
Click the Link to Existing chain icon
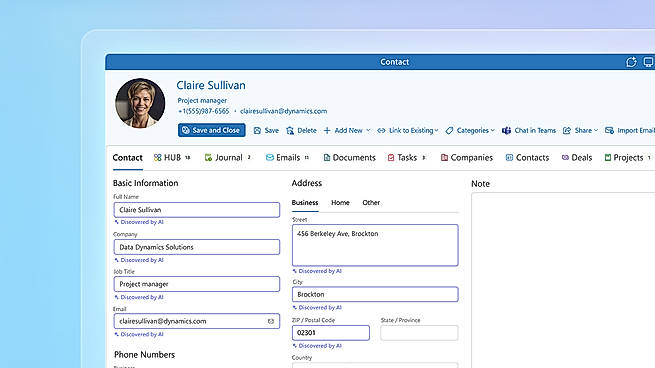coord(381,131)
